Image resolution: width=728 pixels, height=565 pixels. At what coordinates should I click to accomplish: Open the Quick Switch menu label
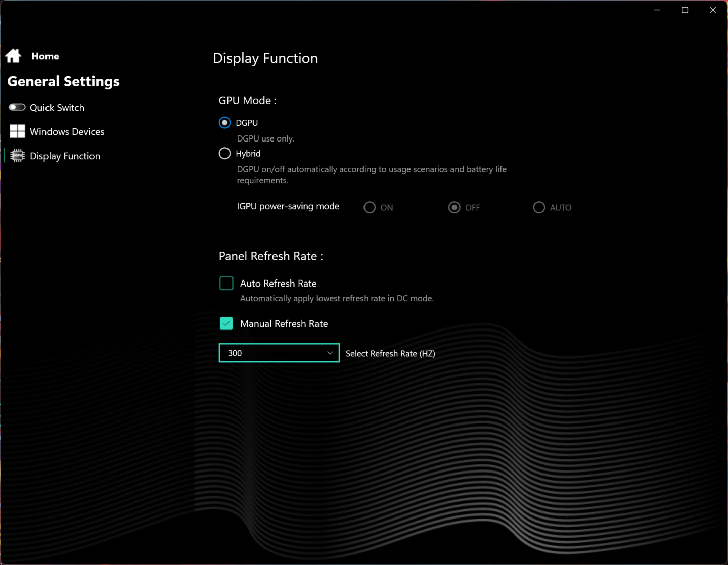[57, 108]
